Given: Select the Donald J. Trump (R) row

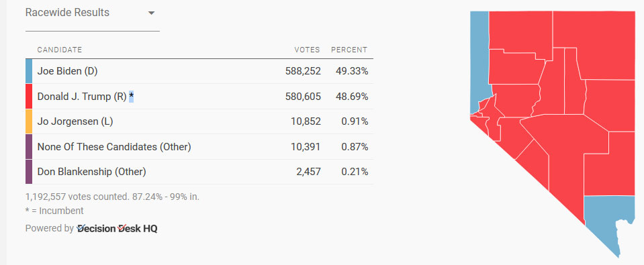Looking at the screenshot, I should pyautogui.click(x=199, y=97).
